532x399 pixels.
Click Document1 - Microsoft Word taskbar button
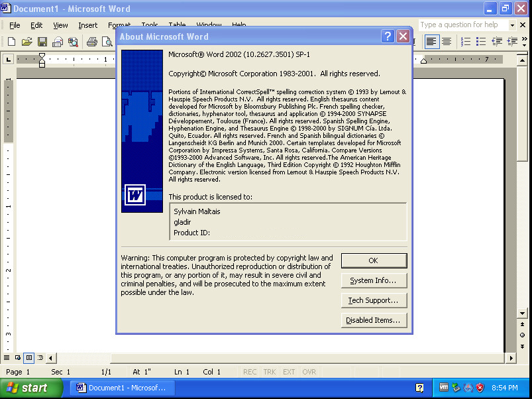click(x=123, y=388)
